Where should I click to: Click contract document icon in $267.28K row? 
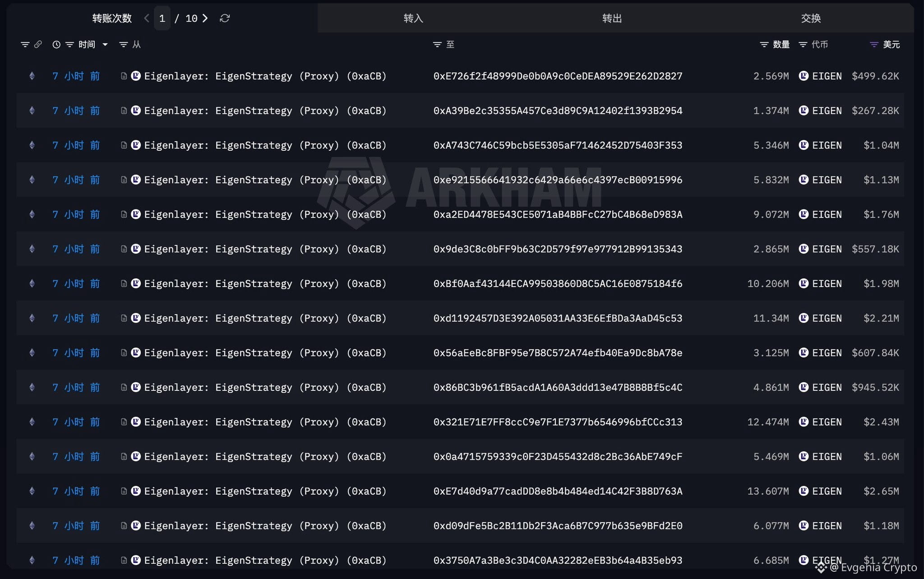(124, 111)
